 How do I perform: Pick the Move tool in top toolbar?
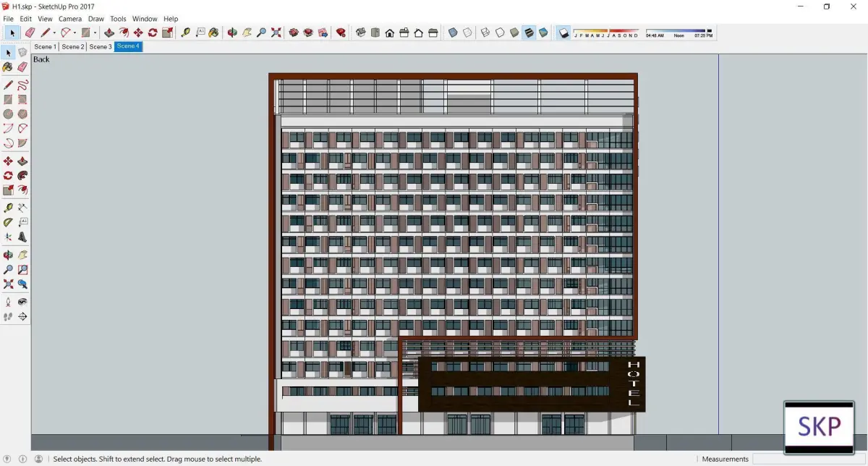(138, 33)
